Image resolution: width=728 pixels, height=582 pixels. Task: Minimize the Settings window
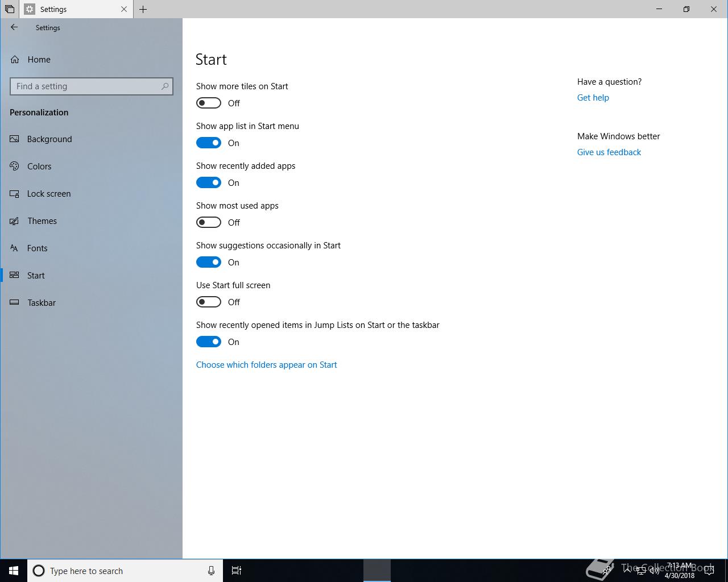[x=660, y=9]
